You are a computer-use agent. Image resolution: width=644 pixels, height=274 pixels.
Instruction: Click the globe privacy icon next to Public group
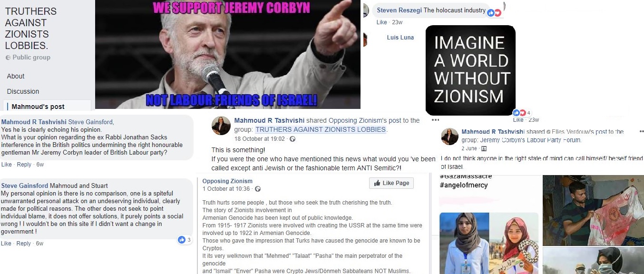(8, 58)
